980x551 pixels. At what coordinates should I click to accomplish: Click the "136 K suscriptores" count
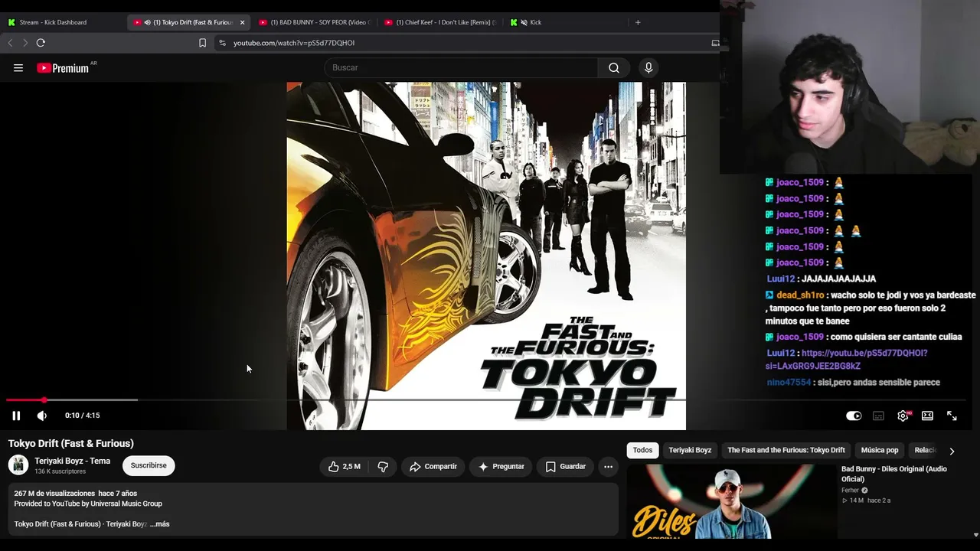60,471
